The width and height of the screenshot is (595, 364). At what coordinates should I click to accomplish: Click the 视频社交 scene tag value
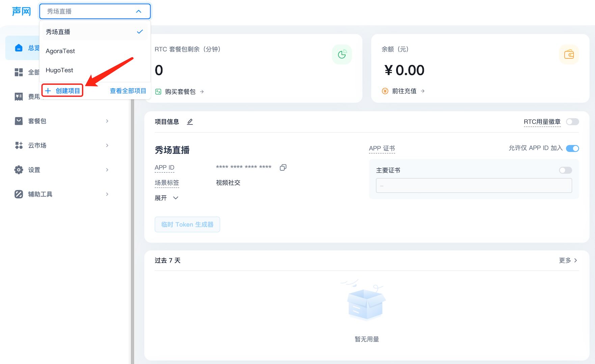click(x=228, y=183)
